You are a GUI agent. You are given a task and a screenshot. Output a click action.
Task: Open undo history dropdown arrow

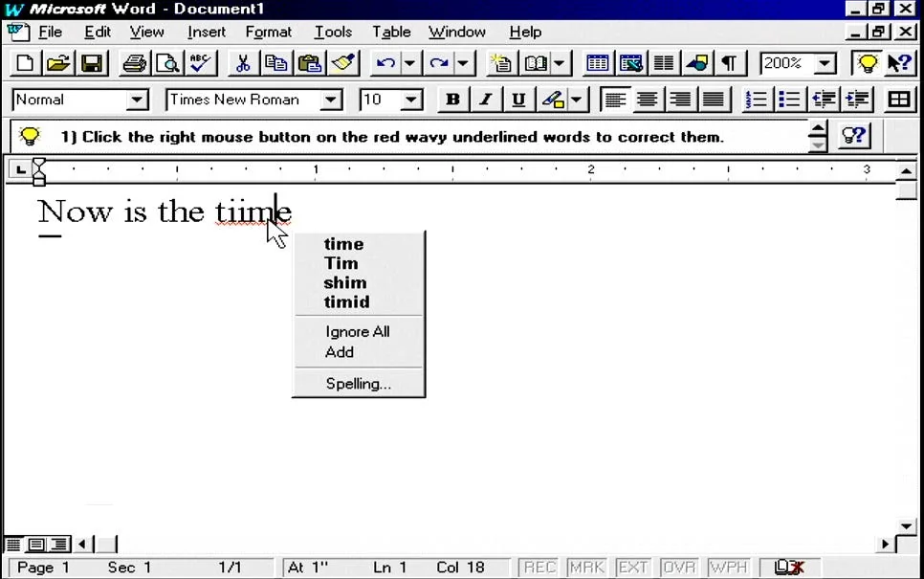pos(409,64)
